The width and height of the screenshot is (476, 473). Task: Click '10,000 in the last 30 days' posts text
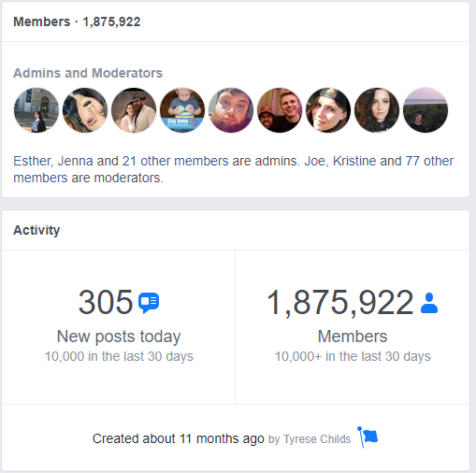119,356
